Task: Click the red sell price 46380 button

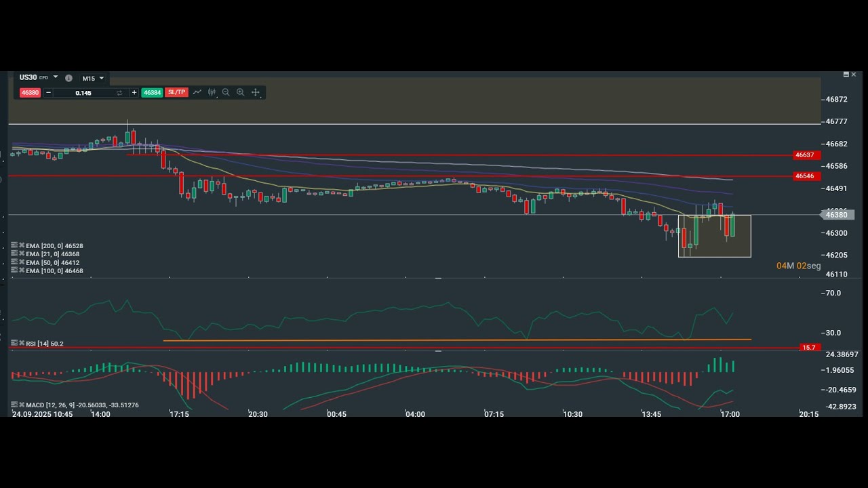Action: [30, 93]
